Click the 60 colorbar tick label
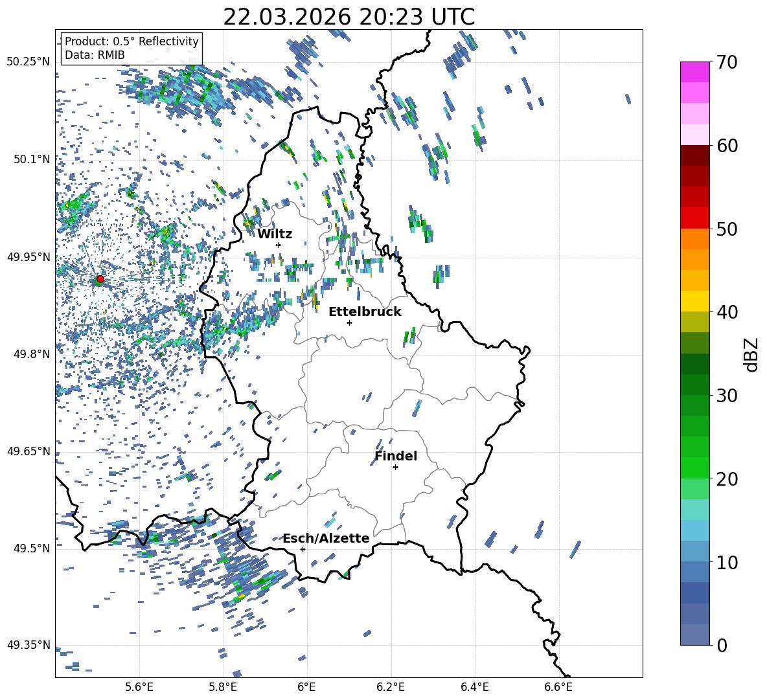This screenshot has width=767, height=700. [x=726, y=146]
